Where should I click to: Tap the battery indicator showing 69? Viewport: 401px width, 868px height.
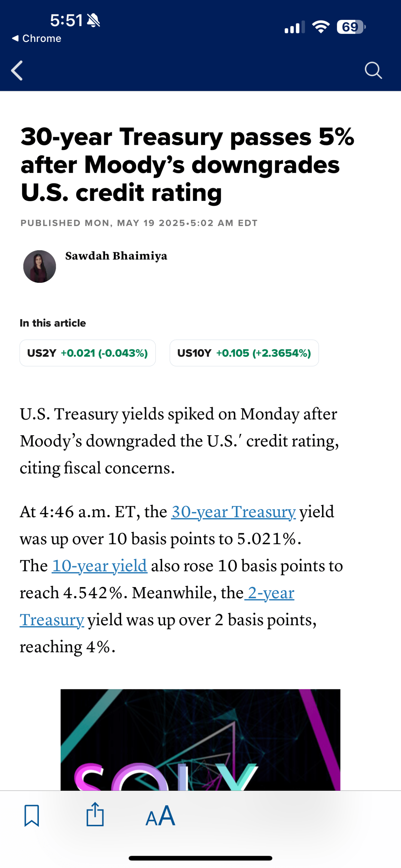pyautogui.click(x=351, y=27)
